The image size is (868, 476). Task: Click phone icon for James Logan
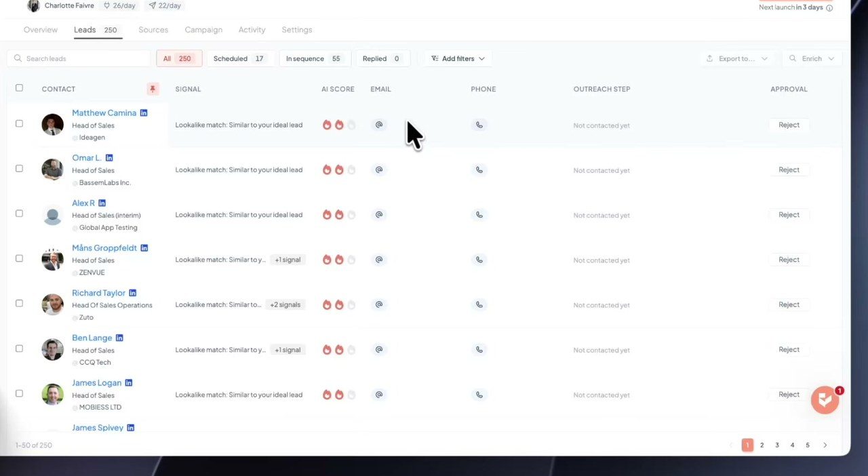click(479, 395)
